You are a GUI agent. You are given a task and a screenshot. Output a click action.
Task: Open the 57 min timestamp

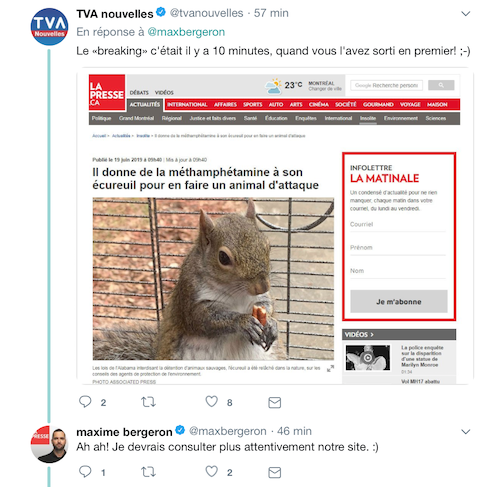[x=271, y=13]
